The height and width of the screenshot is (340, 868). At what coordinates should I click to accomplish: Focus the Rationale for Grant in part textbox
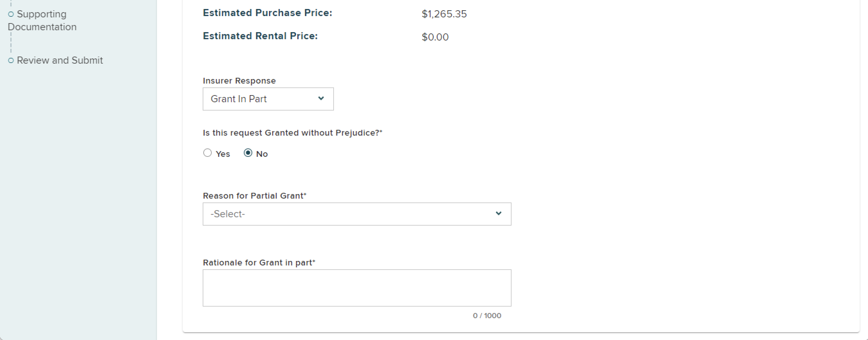(x=356, y=288)
